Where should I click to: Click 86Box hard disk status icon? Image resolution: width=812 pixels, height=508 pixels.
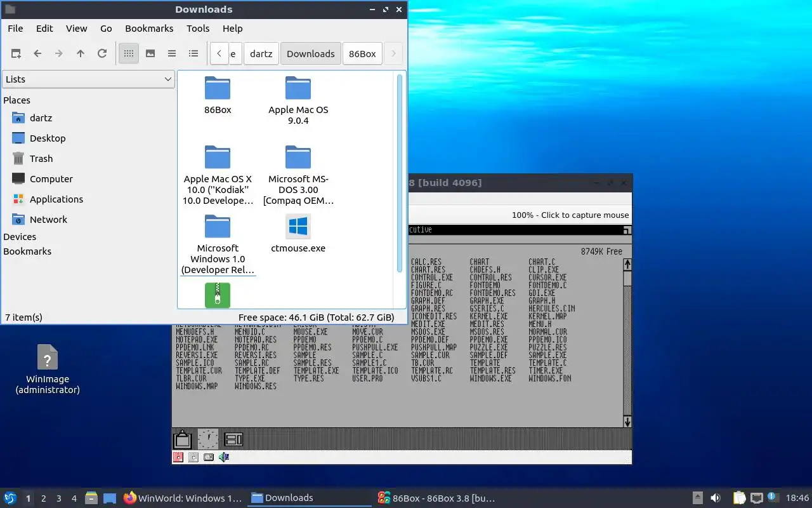(x=209, y=457)
